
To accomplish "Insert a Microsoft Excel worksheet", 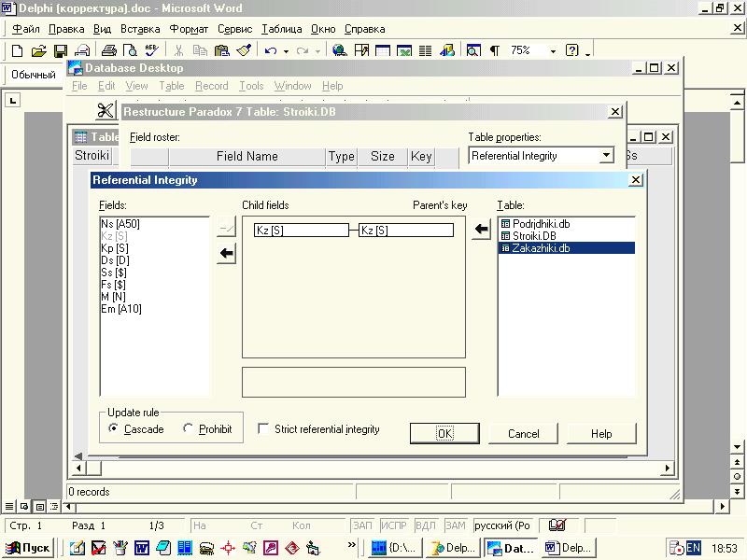I will click(404, 50).
